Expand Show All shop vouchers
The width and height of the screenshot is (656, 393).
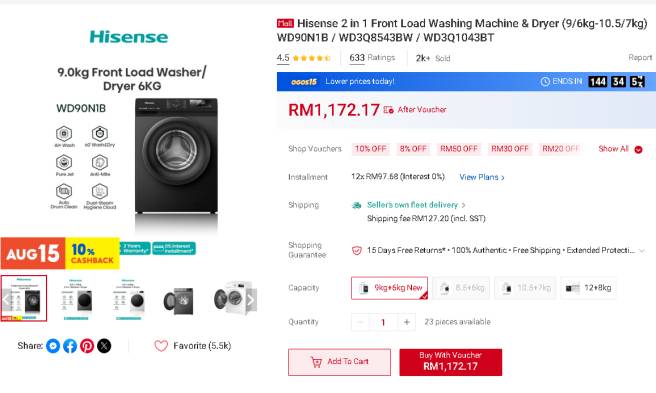(x=620, y=149)
